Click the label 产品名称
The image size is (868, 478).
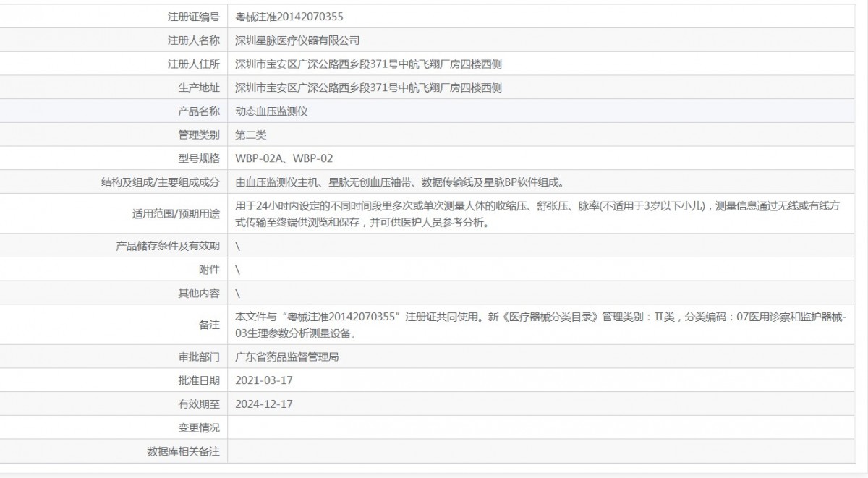point(199,111)
